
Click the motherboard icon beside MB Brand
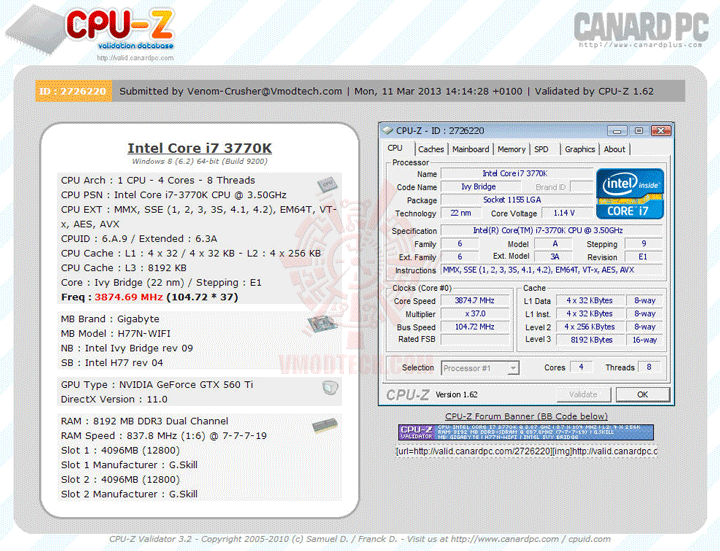[x=323, y=324]
